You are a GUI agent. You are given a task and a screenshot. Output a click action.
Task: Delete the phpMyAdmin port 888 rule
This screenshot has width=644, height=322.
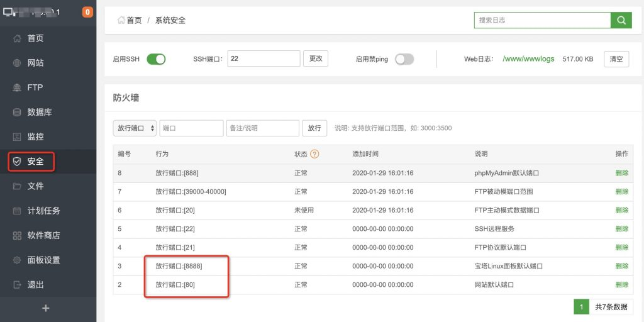tap(621, 173)
